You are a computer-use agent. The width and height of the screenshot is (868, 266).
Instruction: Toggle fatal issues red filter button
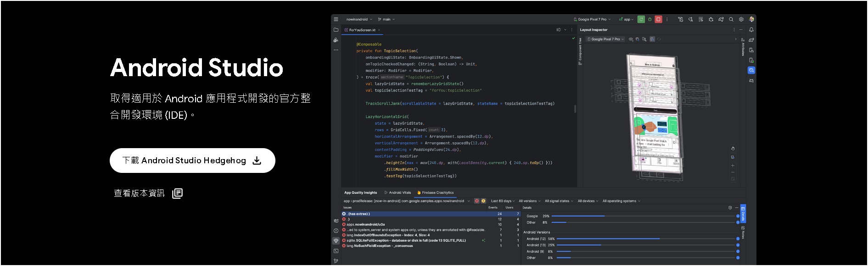click(x=477, y=201)
